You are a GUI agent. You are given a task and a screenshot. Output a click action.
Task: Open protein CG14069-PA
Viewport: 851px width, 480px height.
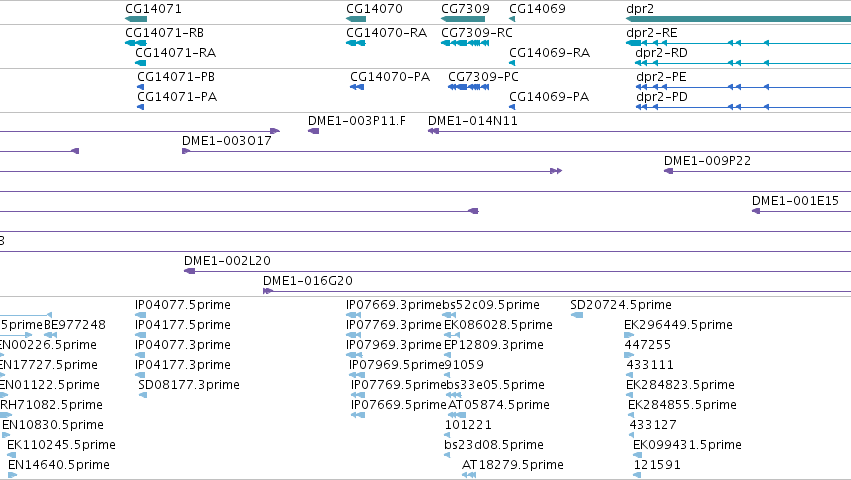(549, 97)
